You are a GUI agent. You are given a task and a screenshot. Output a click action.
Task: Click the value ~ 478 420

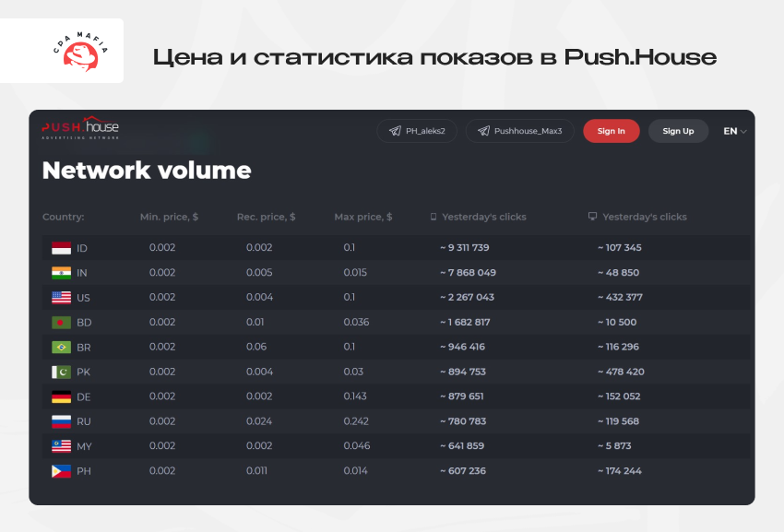coord(621,372)
